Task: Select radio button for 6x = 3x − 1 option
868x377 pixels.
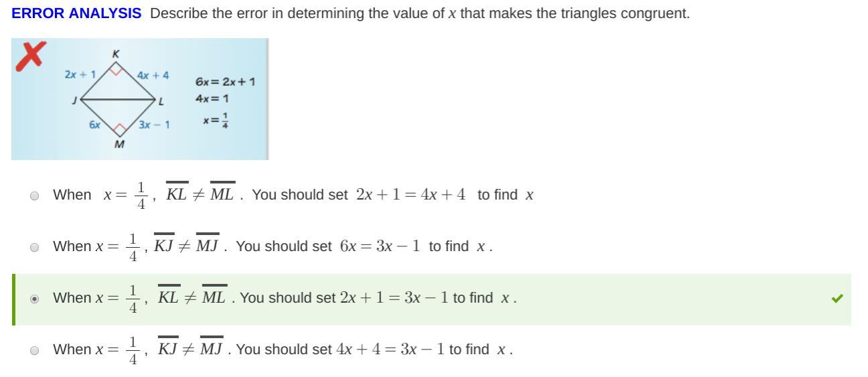Action: click(x=35, y=247)
